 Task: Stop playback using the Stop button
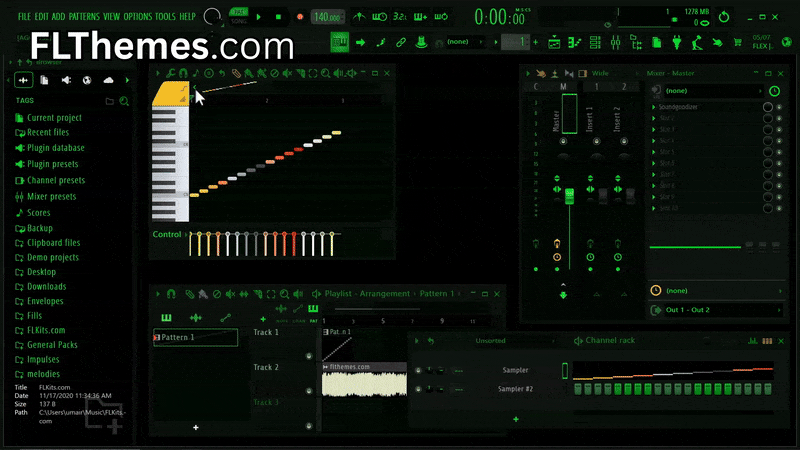(278, 17)
